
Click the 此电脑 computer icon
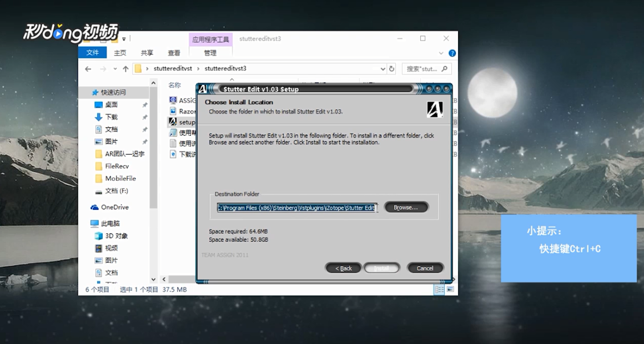(94, 224)
